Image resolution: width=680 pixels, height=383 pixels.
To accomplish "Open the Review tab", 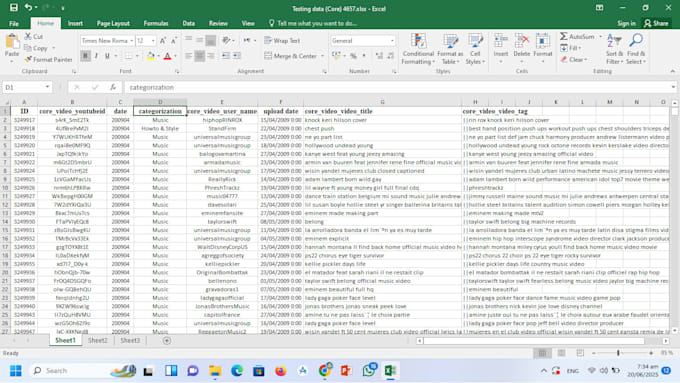I will coord(218,23).
